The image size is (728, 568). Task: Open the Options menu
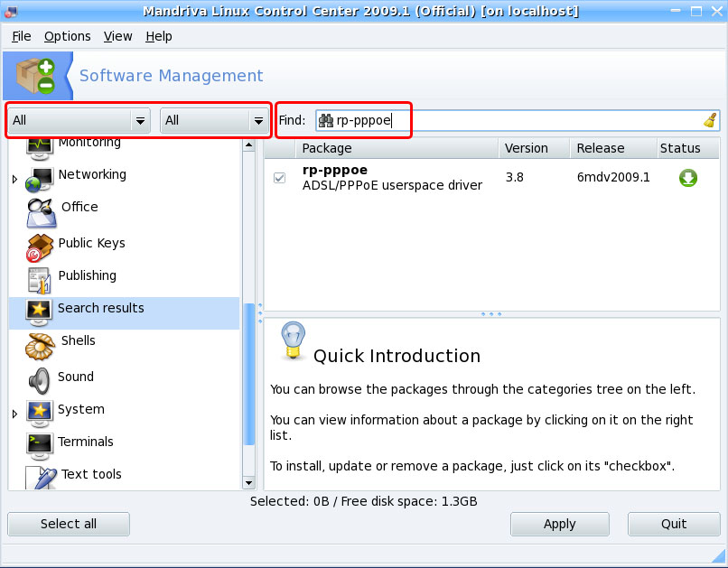68,36
